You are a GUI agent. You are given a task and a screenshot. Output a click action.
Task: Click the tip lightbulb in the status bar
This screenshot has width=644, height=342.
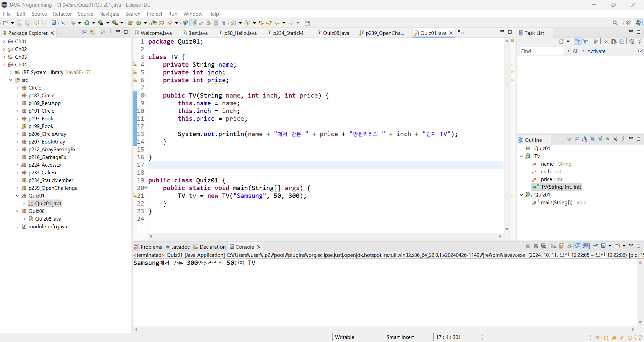coord(640,338)
